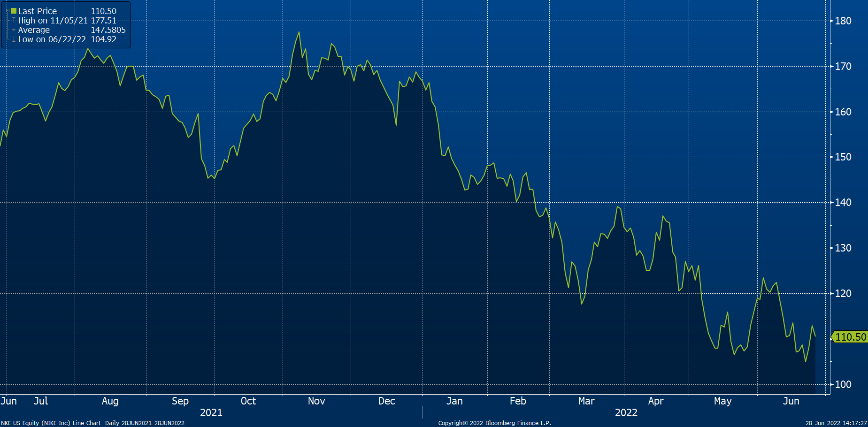Click the 160 y-axis label
This screenshot has width=868, height=427.
click(x=843, y=112)
